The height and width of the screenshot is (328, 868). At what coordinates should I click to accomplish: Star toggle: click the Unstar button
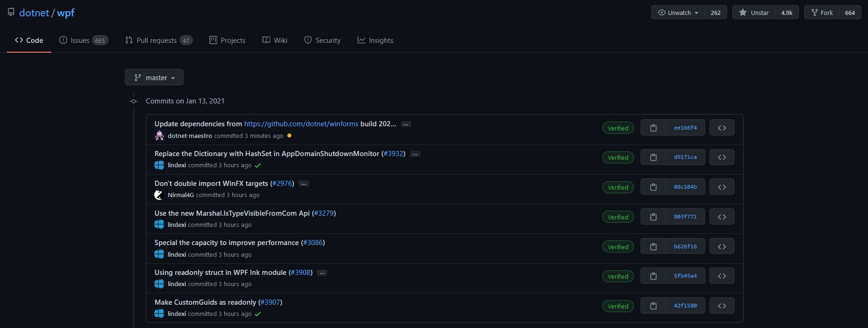pyautogui.click(x=754, y=13)
